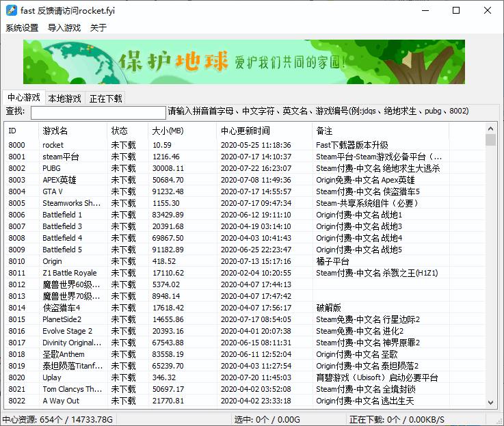504x426 pixels.
Task: Click note Fast下载器版本升级
Action: (352, 145)
